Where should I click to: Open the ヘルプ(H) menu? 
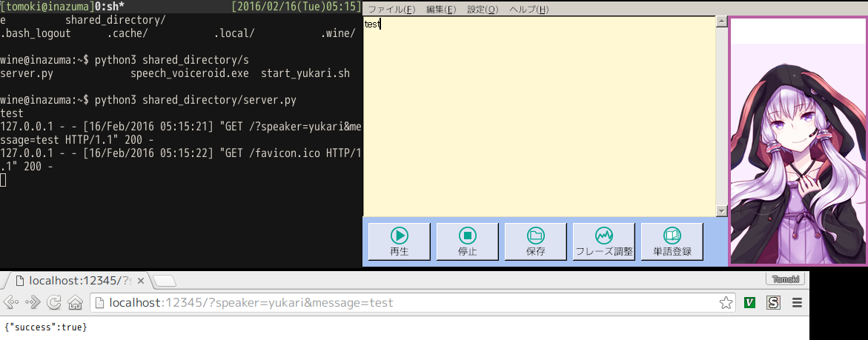tap(529, 10)
